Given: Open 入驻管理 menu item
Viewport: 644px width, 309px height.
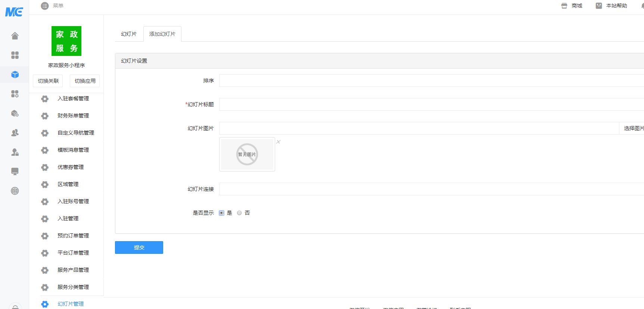Looking at the screenshot, I should (x=68, y=218).
